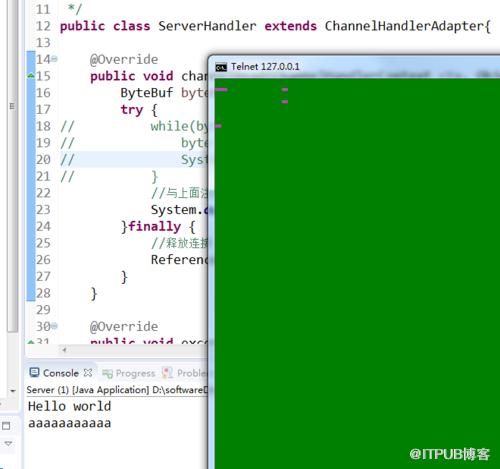500x469 pixels.
Task: Collapse the fold marker on line 30
Action: pos(55,326)
